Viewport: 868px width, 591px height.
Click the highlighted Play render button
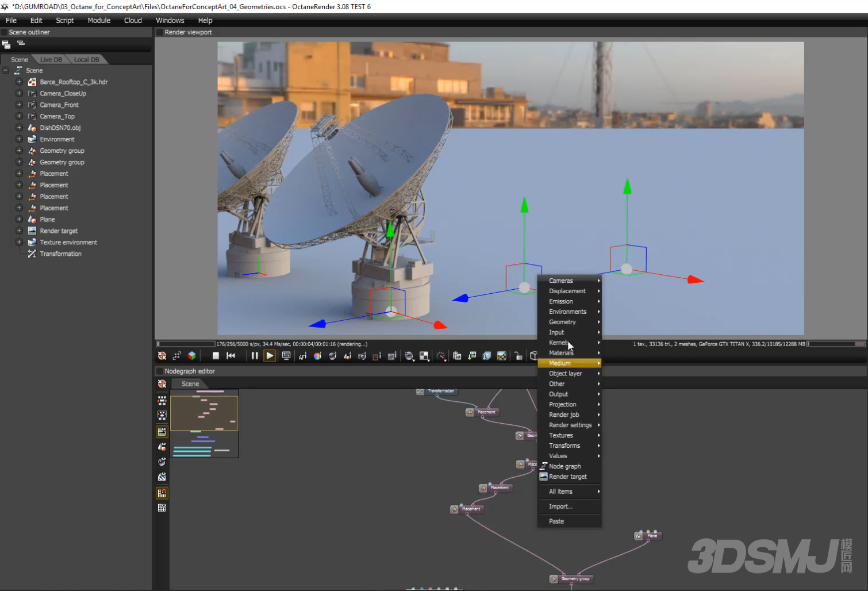[x=270, y=356]
